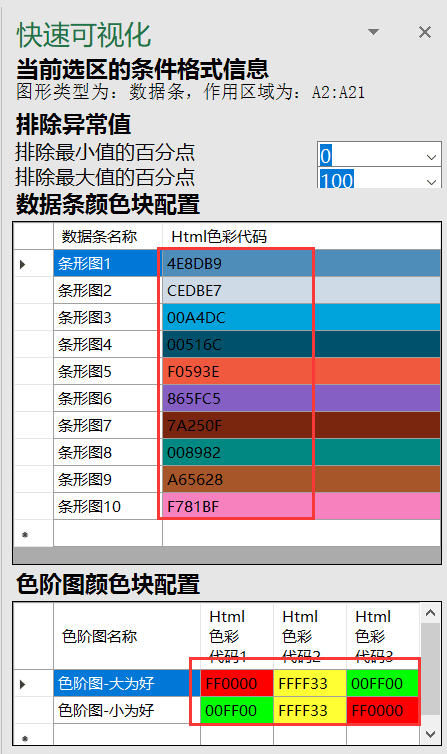This screenshot has height=754, width=447.
Task: Click the color scale table scroll-up arrow
Action: [430, 613]
